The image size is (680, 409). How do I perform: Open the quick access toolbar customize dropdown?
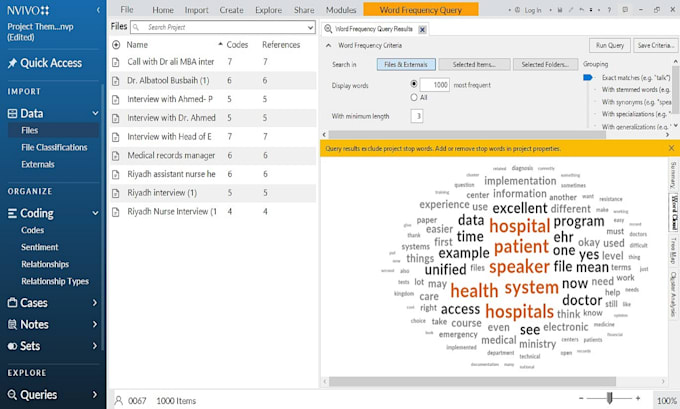click(x=591, y=10)
